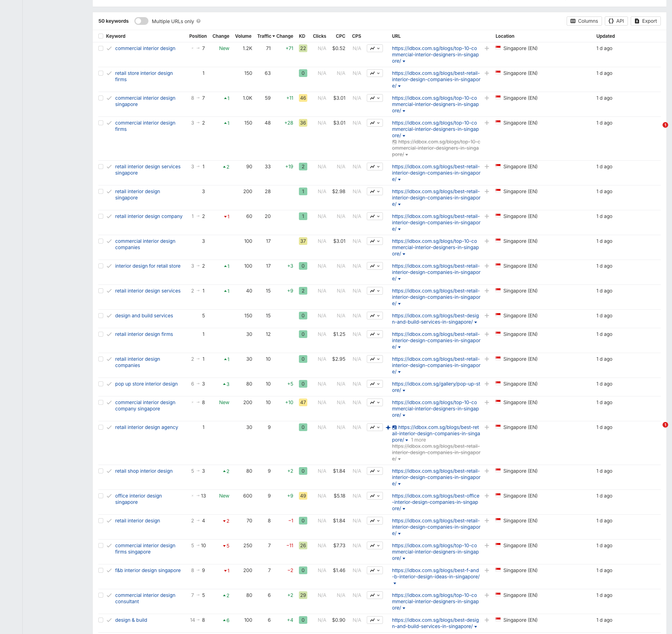The width and height of the screenshot is (672, 634).
Task: Open the pop up store interior design keyword link
Action: (x=146, y=384)
